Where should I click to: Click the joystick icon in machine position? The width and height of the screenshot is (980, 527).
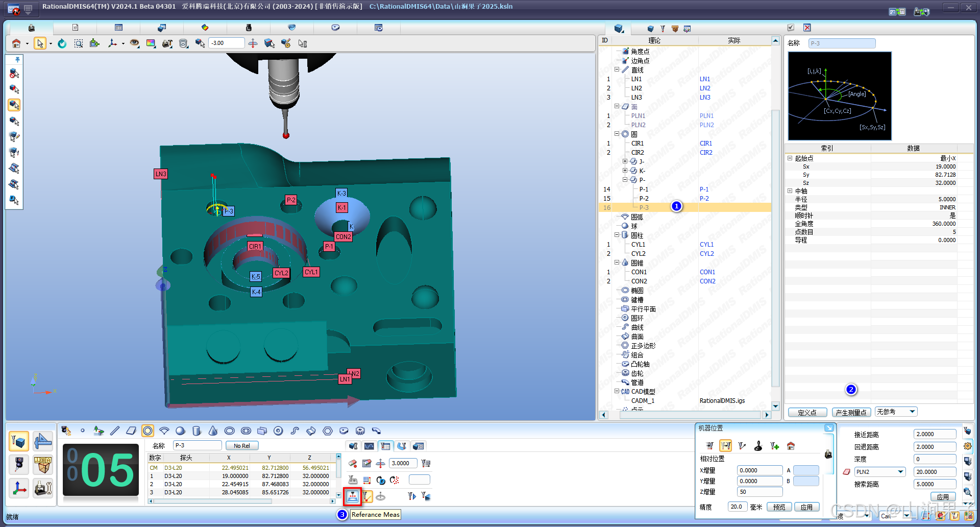coord(758,446)
